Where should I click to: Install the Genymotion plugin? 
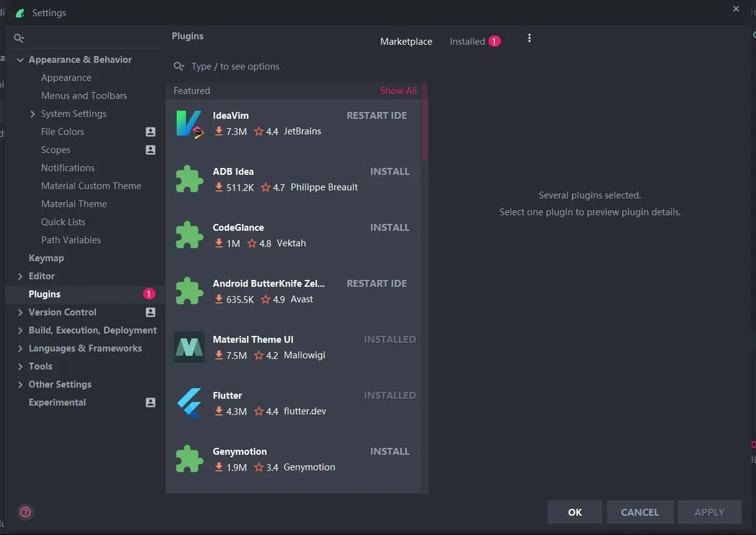(390, 452)
